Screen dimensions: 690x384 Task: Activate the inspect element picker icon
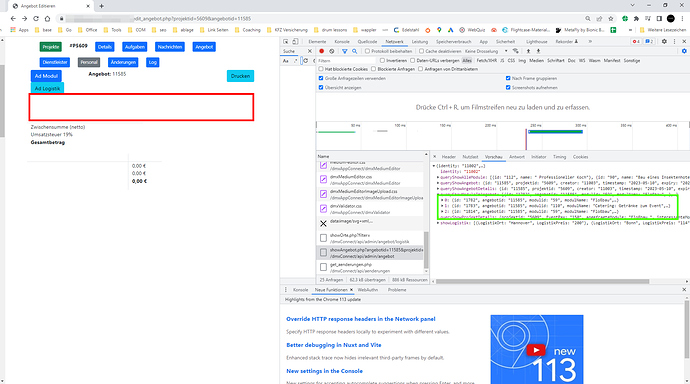coord(286,41)
